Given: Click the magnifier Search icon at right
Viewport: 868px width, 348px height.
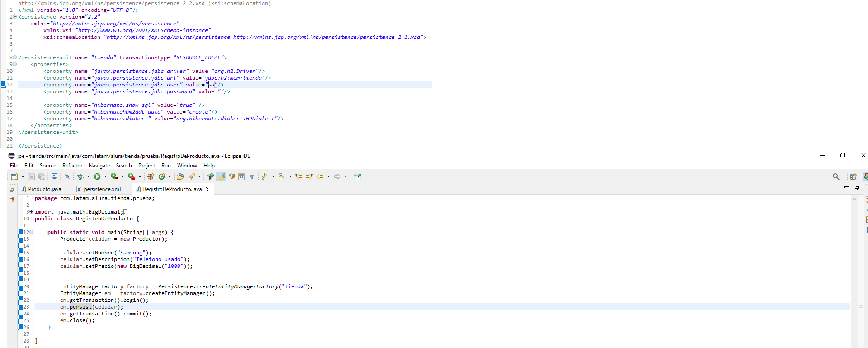Looking at the screenshot, I should (836, 176).
